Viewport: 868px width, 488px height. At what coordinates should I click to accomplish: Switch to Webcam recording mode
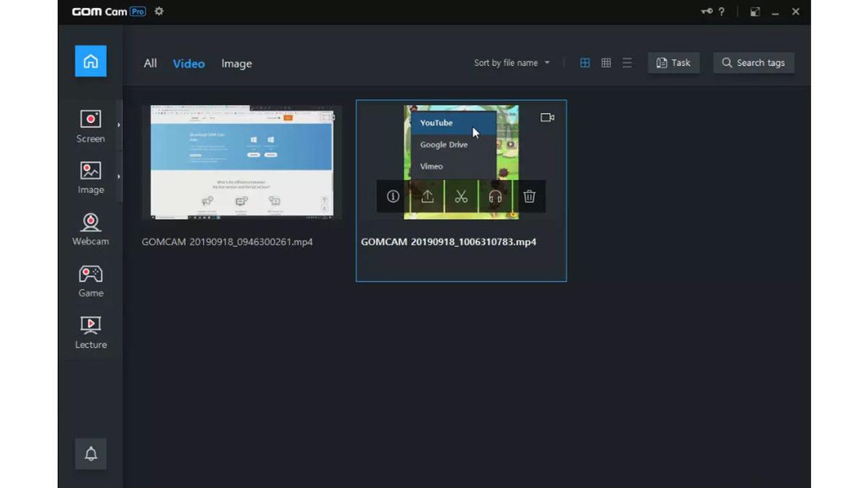pyautogui.click(x=90, y=228)
